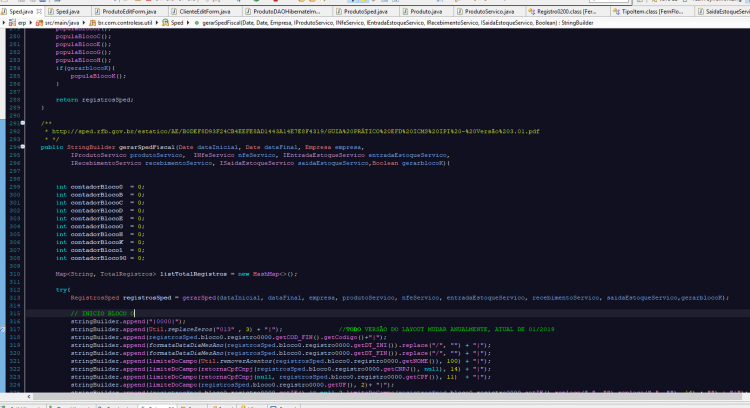The width and height of the screenshot is (750, 408).
Task: Click 'gerarSped' call on line 313
Action: pyautogui.click(x=199, y=298)
